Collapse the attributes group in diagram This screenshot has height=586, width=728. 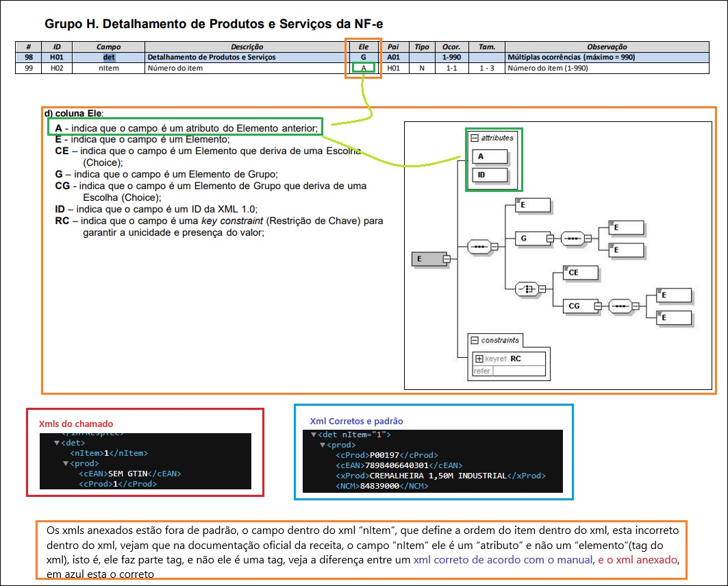(474, 138)
